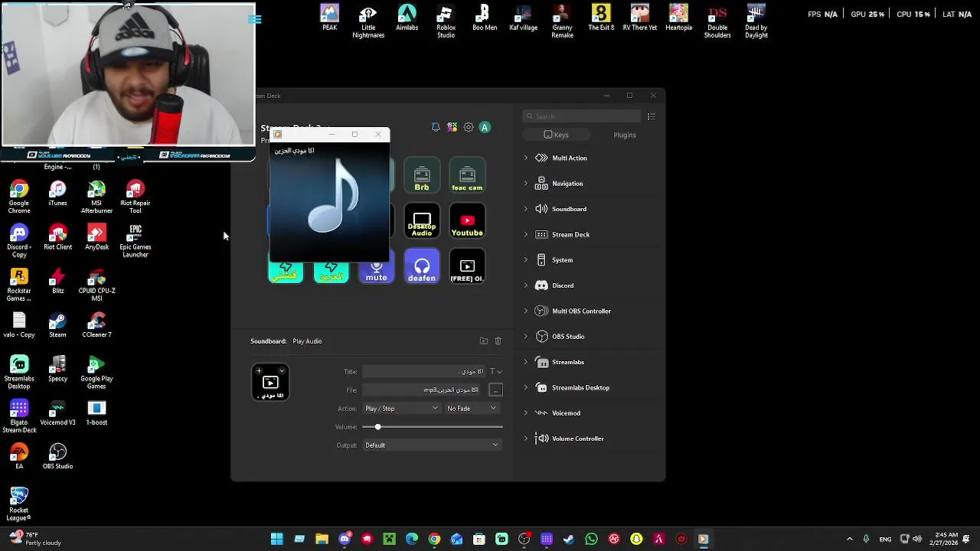Open the Output Default dropdown
The image size is (980, 551).
coord(432,445)
